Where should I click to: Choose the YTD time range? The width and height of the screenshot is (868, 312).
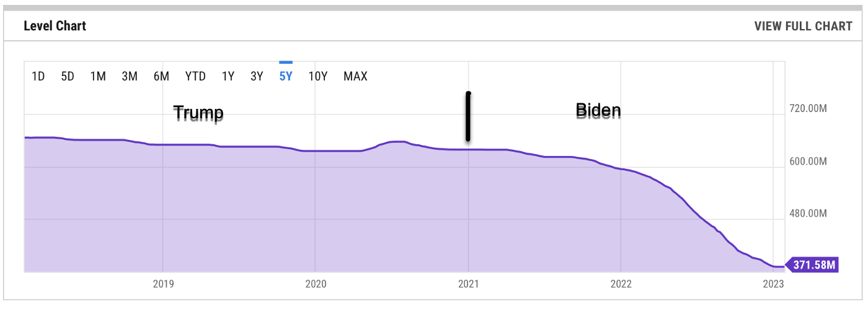195,76
